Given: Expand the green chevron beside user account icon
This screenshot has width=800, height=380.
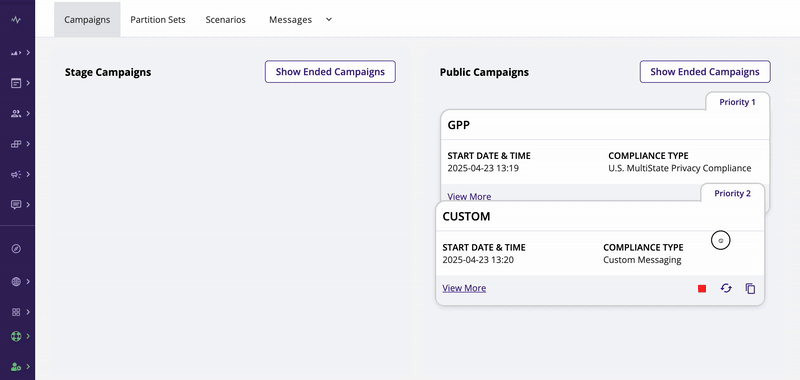Looking at the screenshot, I should click(28, 366).
